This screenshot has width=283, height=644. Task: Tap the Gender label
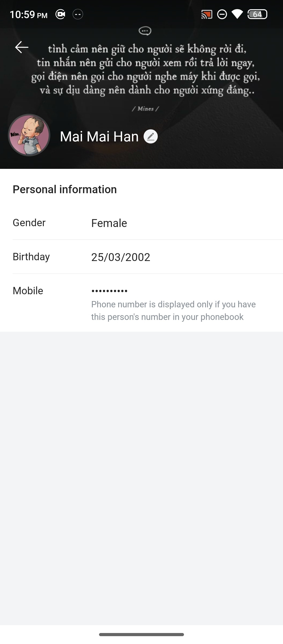[29, 223]
